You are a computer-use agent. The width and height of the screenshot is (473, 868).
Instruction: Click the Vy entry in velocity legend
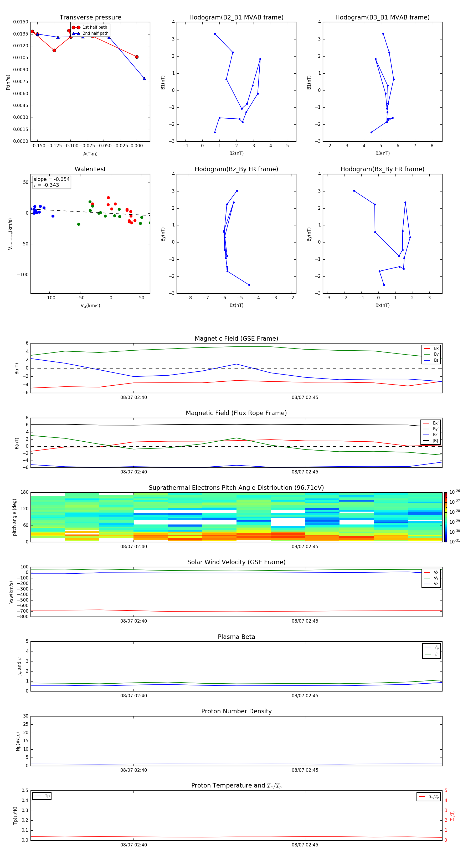431,578
